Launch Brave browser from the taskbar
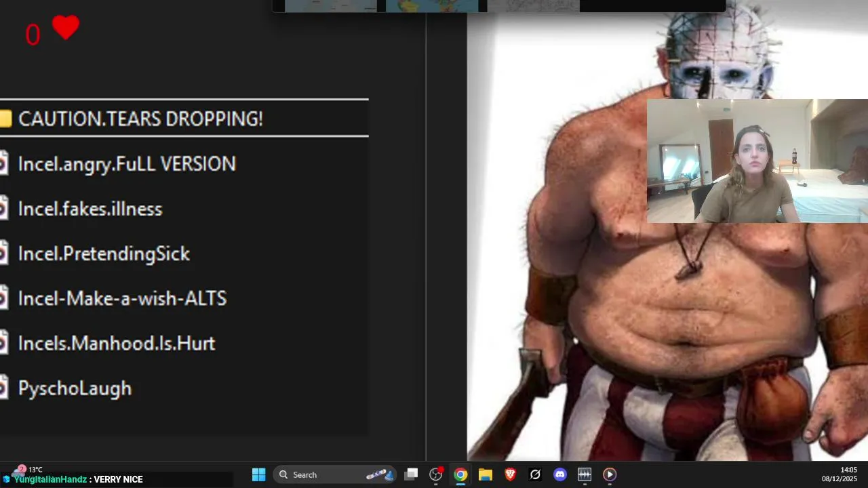This screenshot has height=488, width=868. [510, 474]
